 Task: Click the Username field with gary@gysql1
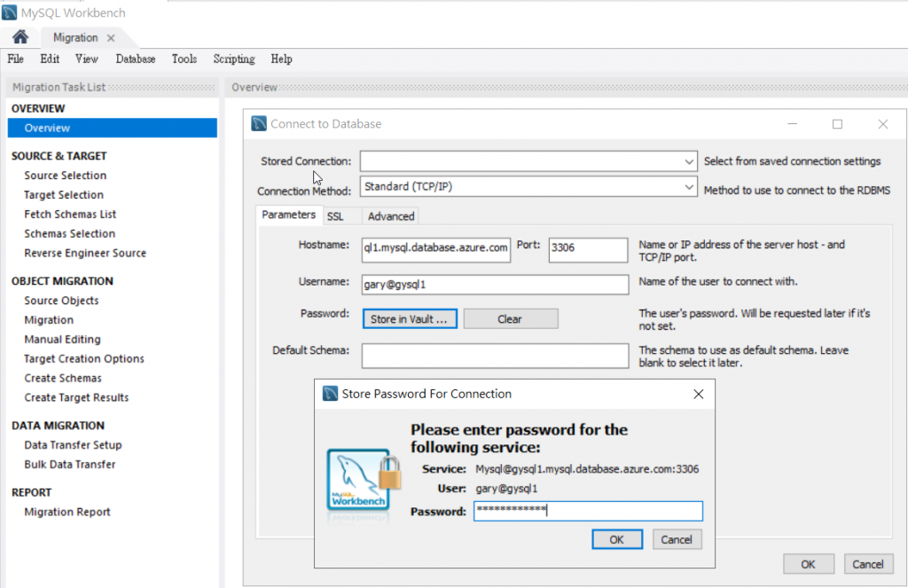click(x=495, y=285)
